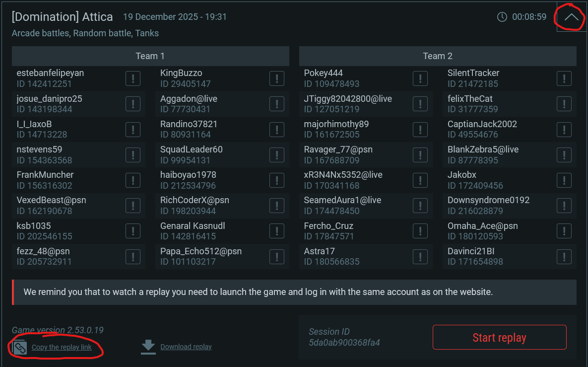Collapse the battle details panel
The width and height of the screenshot is (588, 367).
572,17
